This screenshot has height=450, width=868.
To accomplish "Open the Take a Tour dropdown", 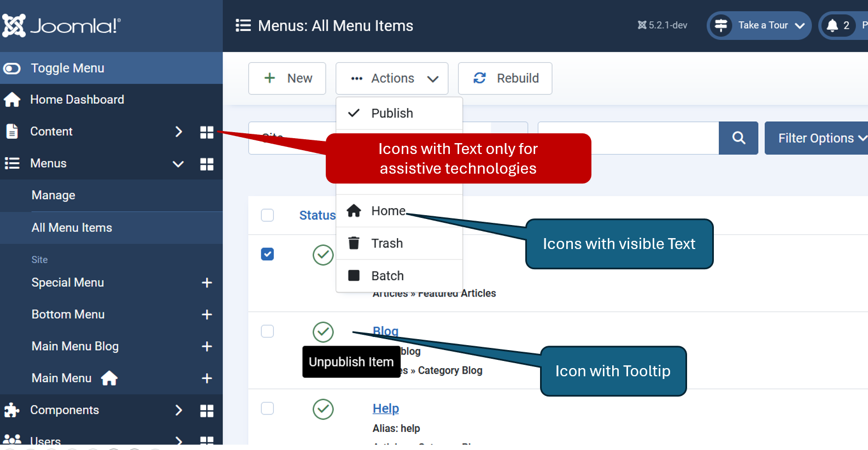I will click(759, 26).
